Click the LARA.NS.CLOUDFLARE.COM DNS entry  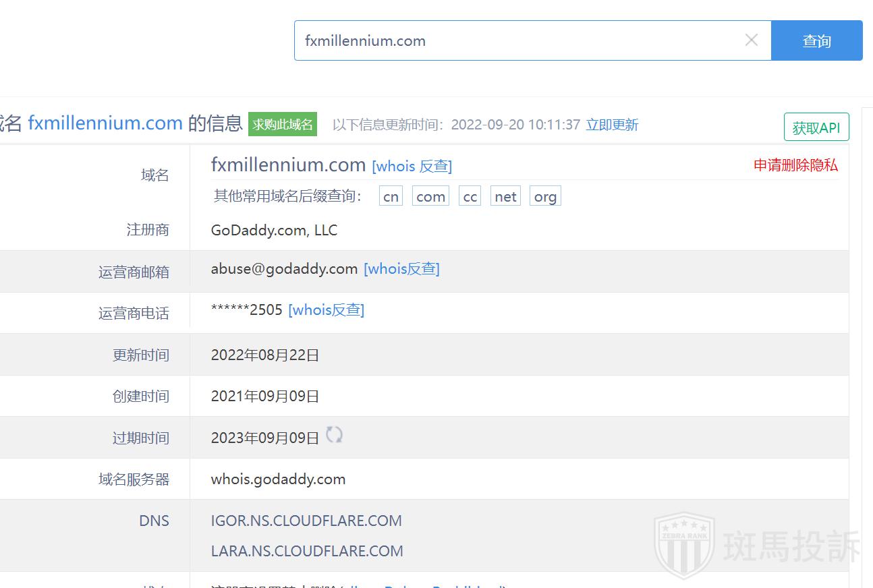coord(307,551)
